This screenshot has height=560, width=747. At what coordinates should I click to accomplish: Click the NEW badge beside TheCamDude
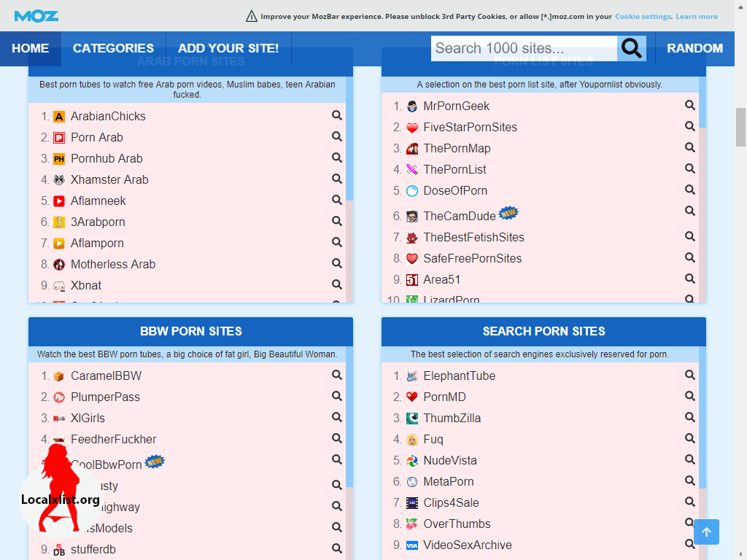point(508,213)
